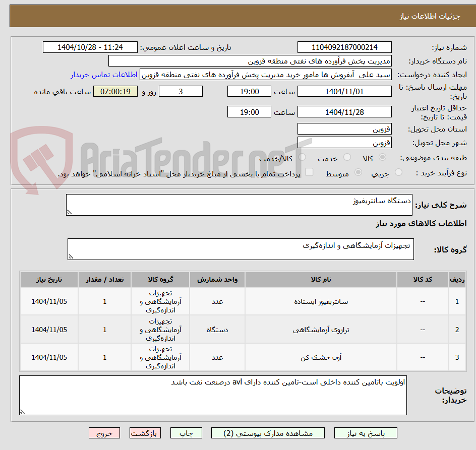The image size is (476, 450).
Task: Click the خروج exit button
Action: pyautogui.click(x=104, y=433)
